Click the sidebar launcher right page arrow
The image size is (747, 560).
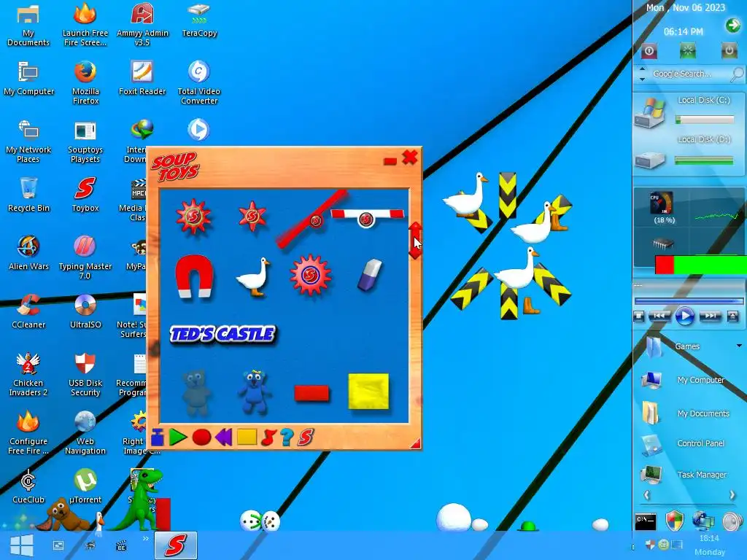point(732,495)
